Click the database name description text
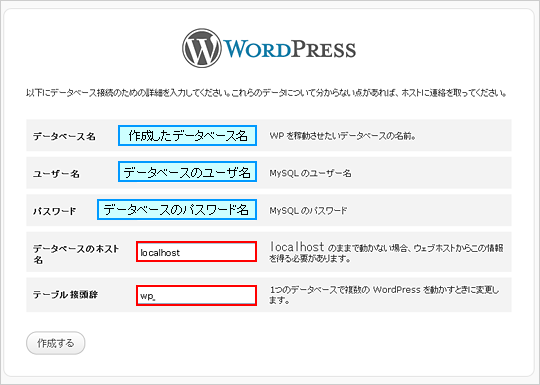The height and width of the screenshot is (385, 540). pyautogui.click(x=343, y=136)
